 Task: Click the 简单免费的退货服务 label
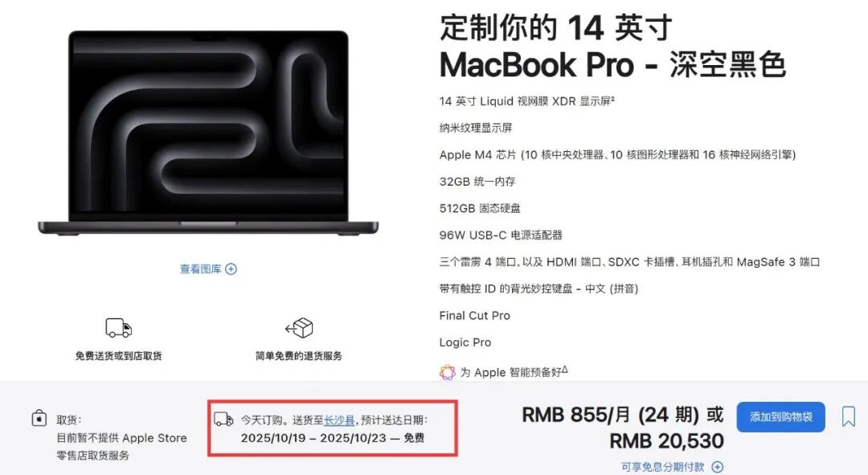point(299,356)
